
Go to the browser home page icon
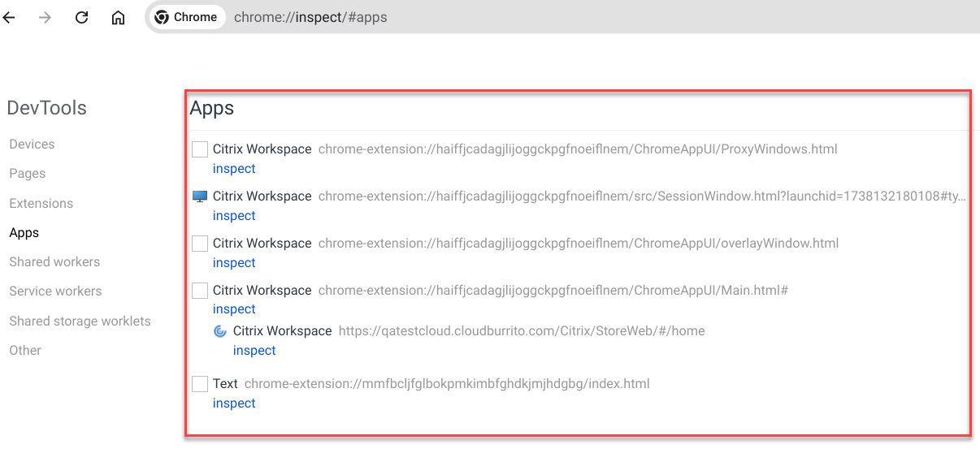click(118, 17)
